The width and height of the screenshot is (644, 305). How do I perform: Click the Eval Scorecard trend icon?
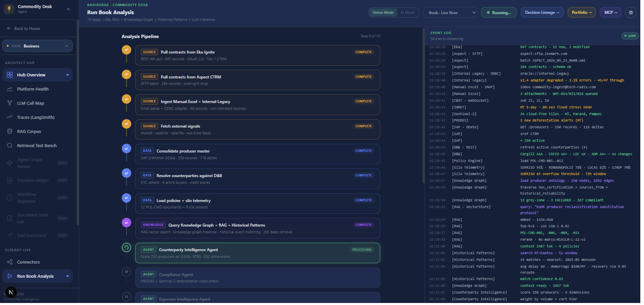pyautogui.click(x=10, y=235)
